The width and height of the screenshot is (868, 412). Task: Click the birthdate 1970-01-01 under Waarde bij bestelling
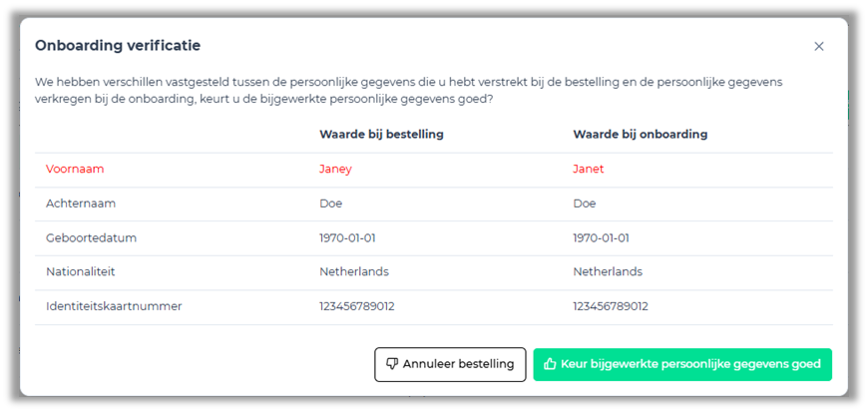point(347,238)
